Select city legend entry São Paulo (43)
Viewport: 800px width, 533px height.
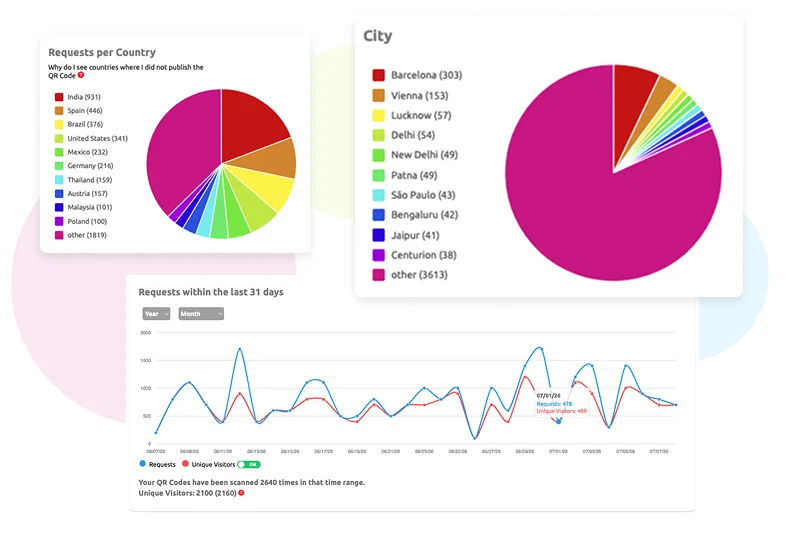click(x=414, y=195)
